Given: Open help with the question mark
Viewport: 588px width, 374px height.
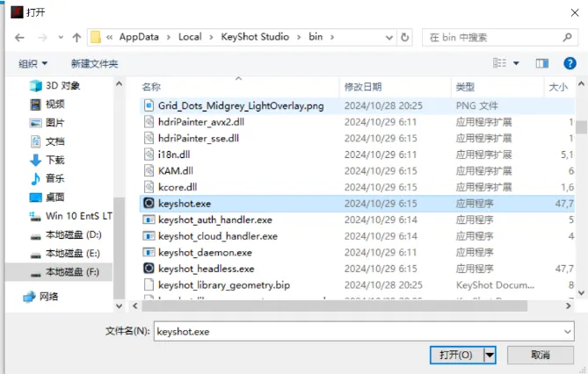Looking at the screenshot, I should point(570,63).
